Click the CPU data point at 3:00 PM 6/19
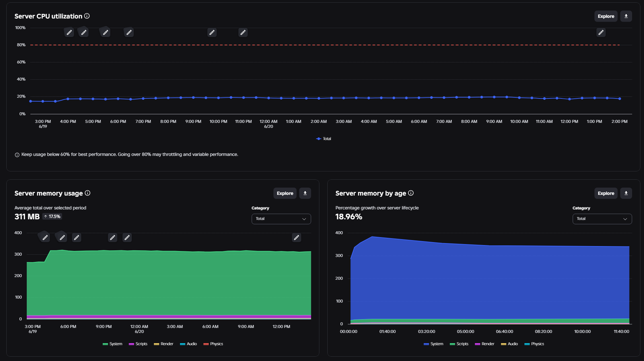The height and width of the screenshot is (361, 644). point(43,101)
